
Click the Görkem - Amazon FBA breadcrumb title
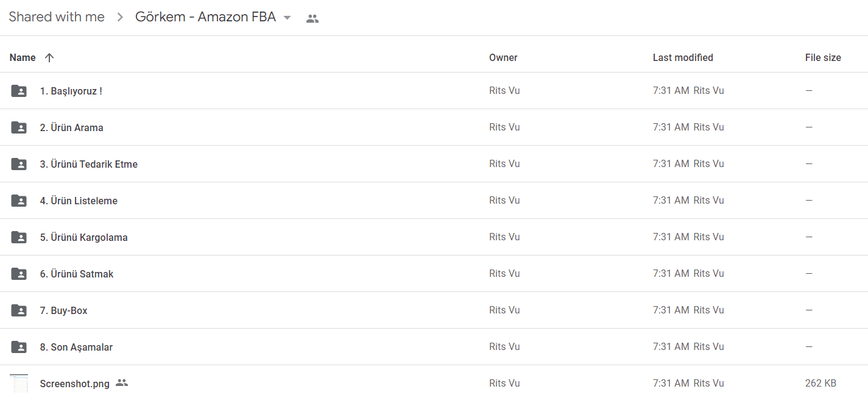(x=205, y=17)
